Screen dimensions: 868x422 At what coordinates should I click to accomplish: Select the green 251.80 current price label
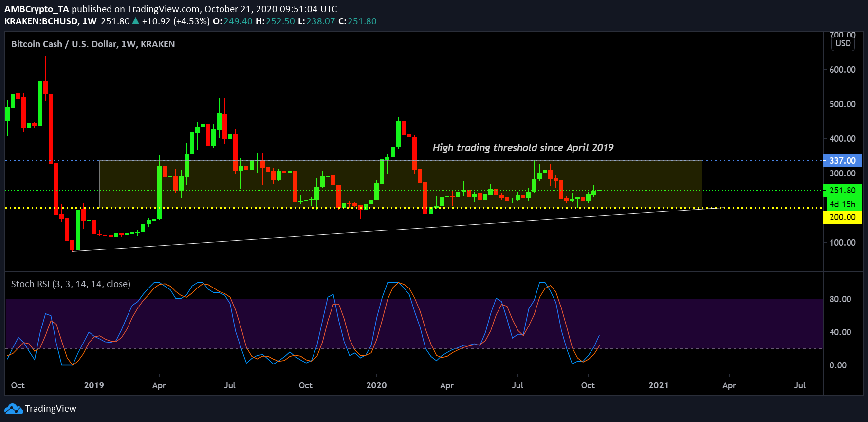[842, 191]
